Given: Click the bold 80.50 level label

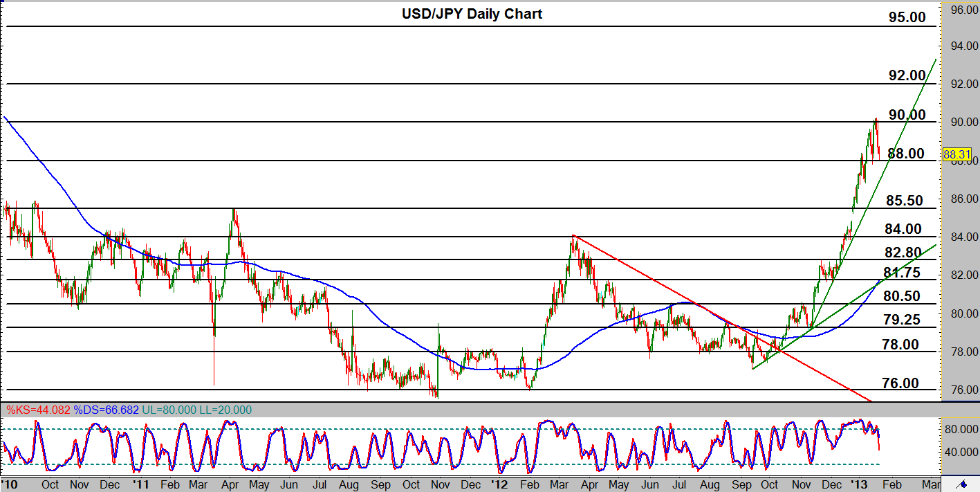Looking at the screenshot, I should [902, 296].
